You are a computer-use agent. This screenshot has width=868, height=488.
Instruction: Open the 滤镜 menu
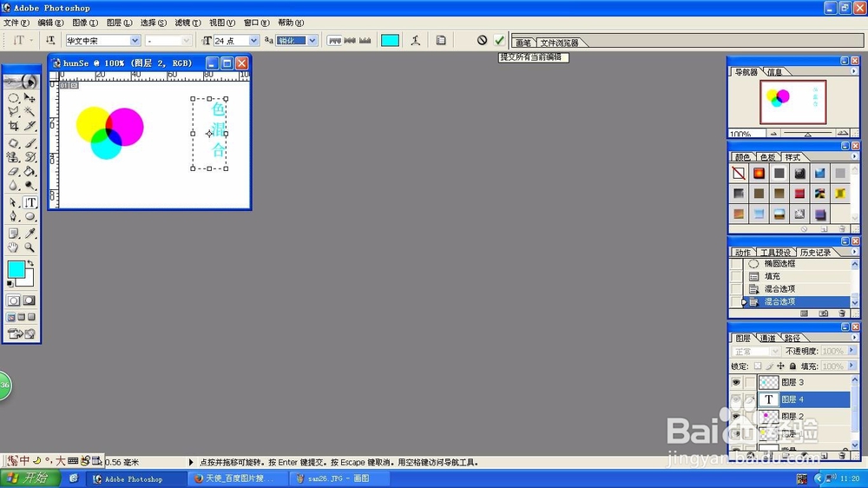[x=187, y=23]
